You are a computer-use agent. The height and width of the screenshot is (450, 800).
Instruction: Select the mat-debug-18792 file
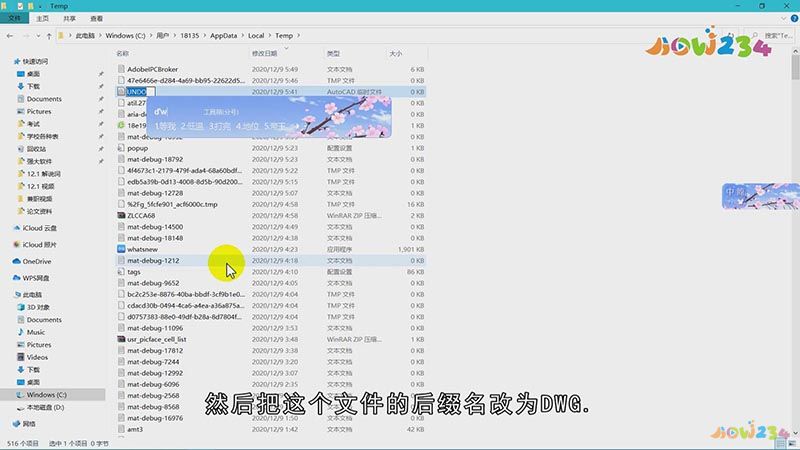155,159
